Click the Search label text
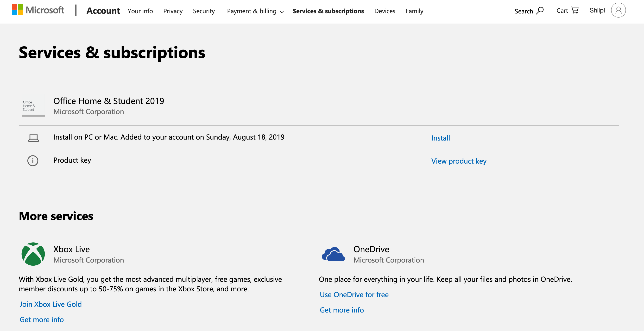The height and width of the screenshot is (331, 644). click(524, 11)
